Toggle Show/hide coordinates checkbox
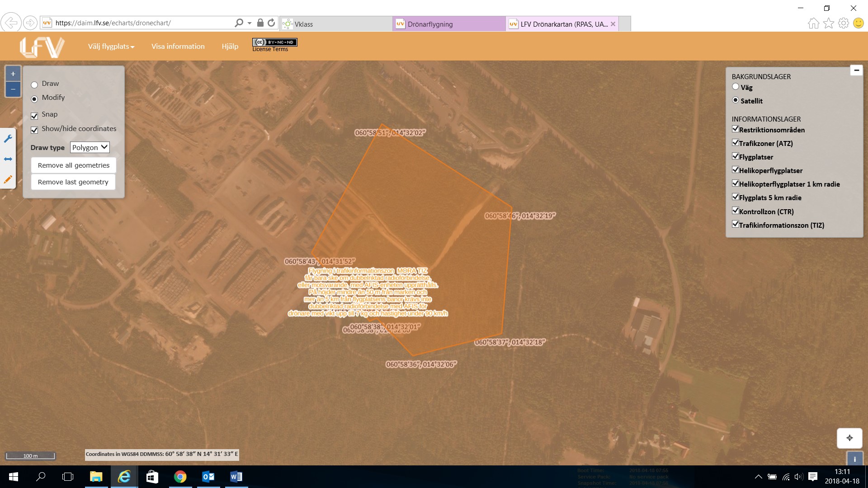 [x=34, y=130]
